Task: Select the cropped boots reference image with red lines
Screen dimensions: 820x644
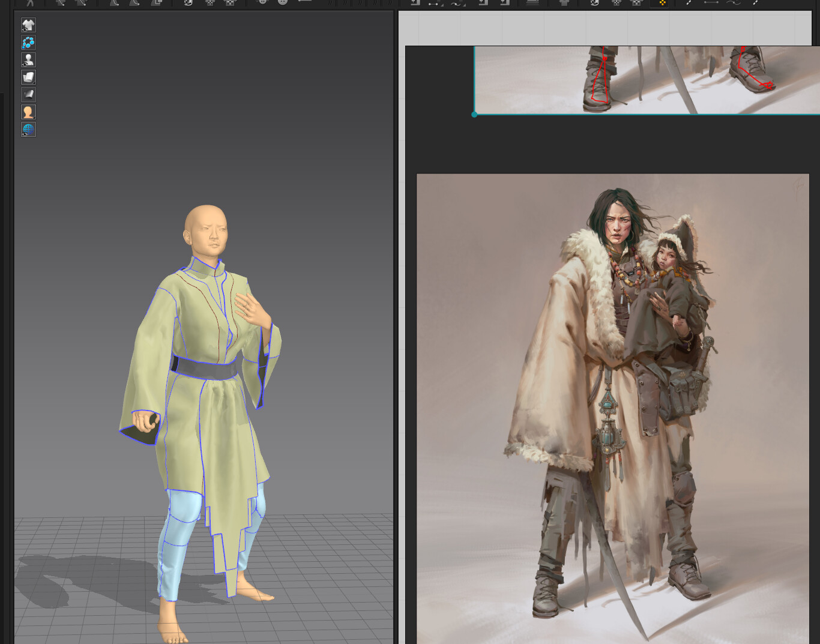Action: coord(647,80)
